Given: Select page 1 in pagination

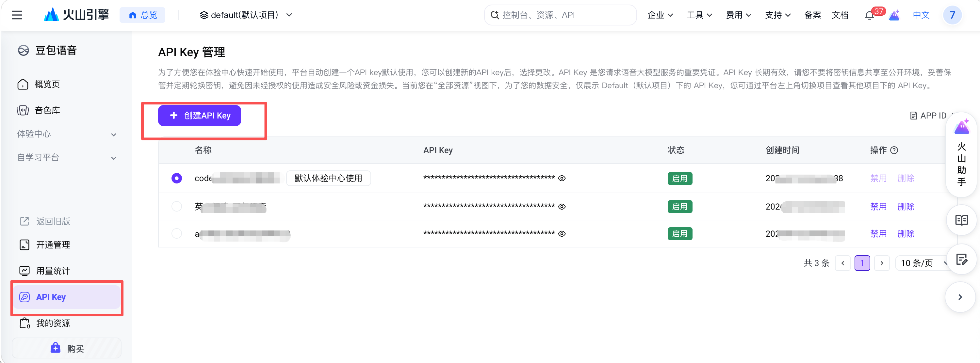Looking at the screenshot, I should tap(862, 263).
